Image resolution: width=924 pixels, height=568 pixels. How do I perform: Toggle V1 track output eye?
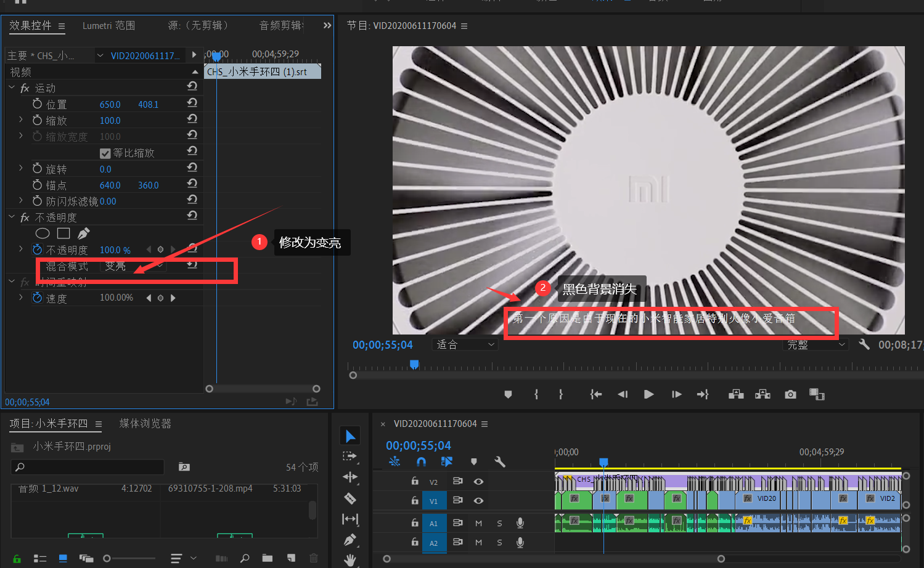[x=478, y=501]
